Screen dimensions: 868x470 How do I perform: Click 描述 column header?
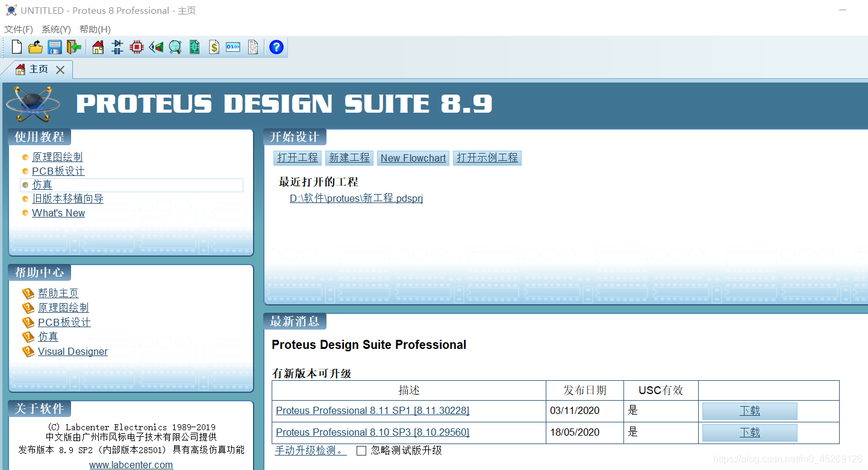(409, 390)
